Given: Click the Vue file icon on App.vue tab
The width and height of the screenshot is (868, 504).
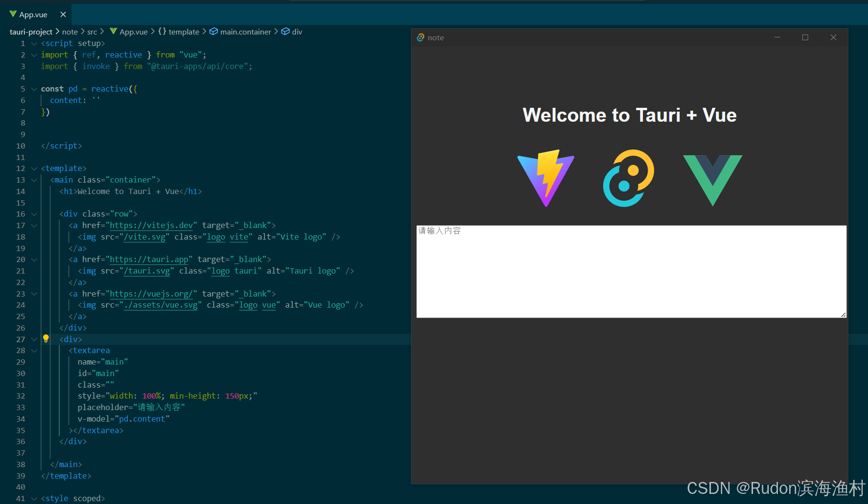Looking at the screenshot, I should pos(13,14).
